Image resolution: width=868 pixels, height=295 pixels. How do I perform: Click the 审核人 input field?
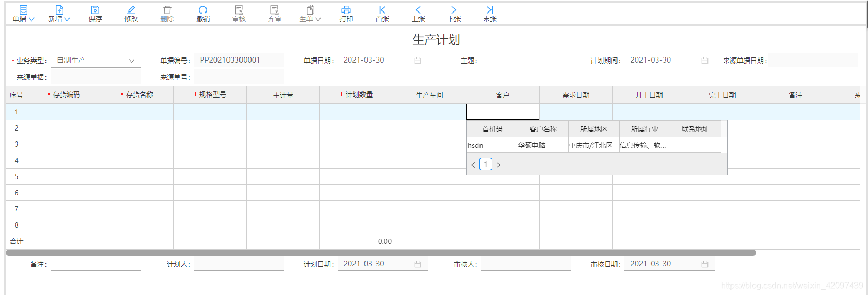(x=526, y=264)
